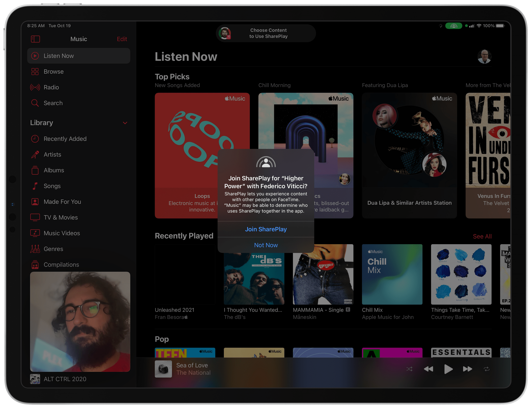Play Sea of Love
Viewport: 532px width, 409px height.
[x=448, y=369]
